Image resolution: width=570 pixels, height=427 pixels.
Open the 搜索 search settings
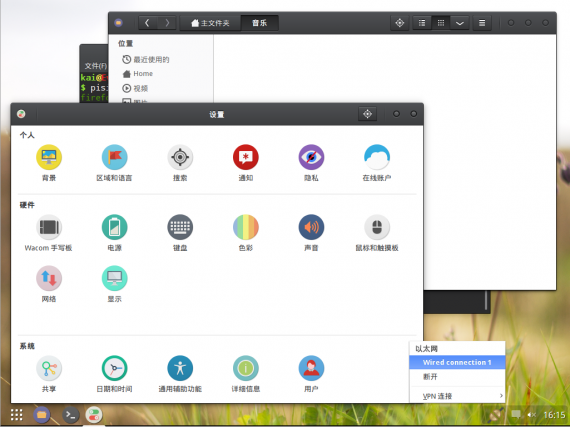click(x=180, y=162)
